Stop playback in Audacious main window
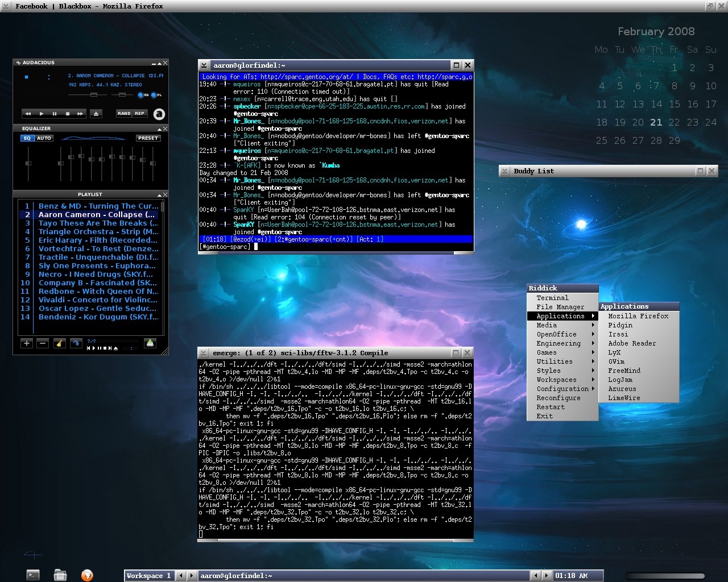 click(68, 114)
